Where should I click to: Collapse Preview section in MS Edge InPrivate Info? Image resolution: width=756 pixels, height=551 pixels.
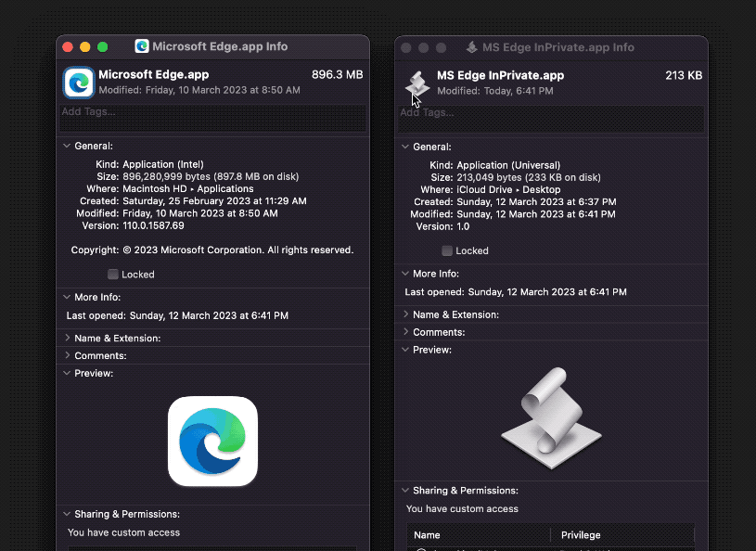pos(405,350)
